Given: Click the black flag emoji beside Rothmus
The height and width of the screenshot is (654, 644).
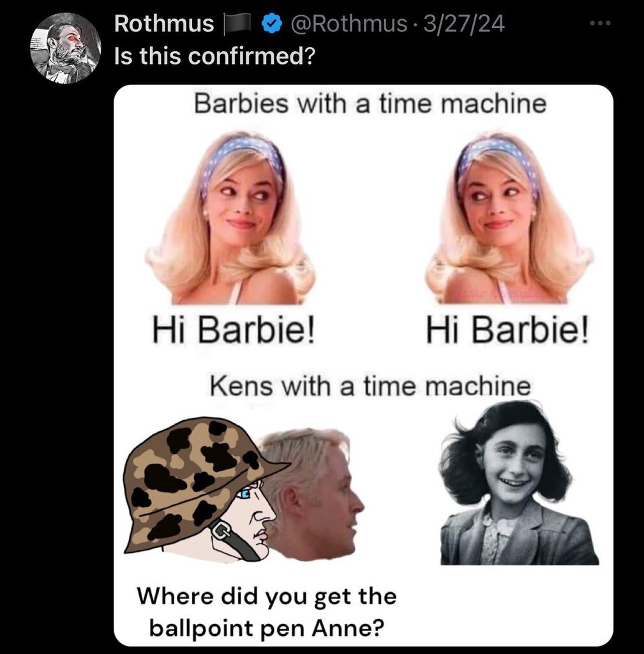Looking at the screenshot, I should (x=239, y=24).
